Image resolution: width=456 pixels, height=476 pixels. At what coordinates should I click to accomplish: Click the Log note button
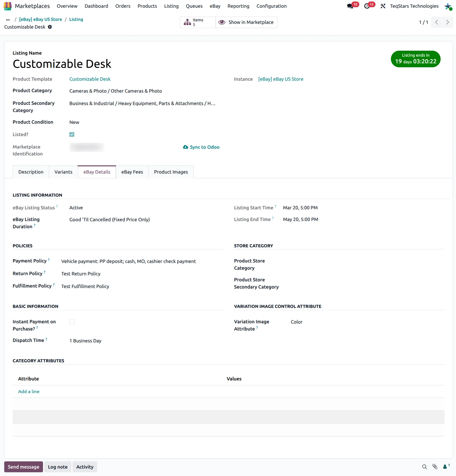58,467
